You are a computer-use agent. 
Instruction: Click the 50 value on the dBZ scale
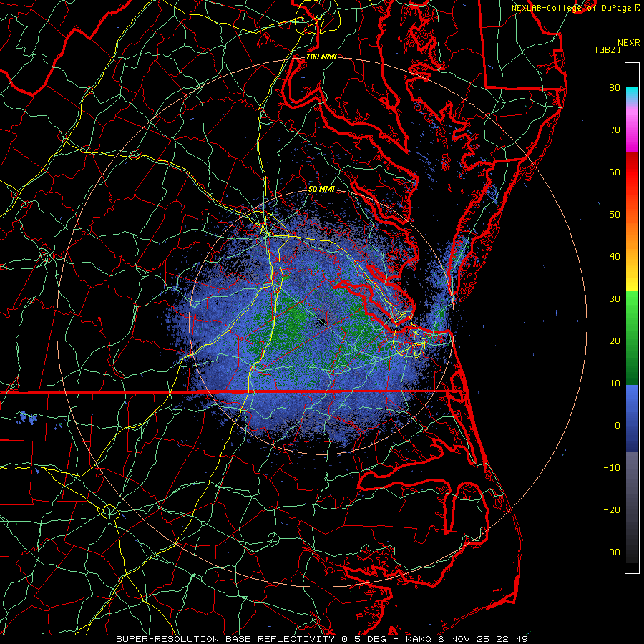(615, 215)
